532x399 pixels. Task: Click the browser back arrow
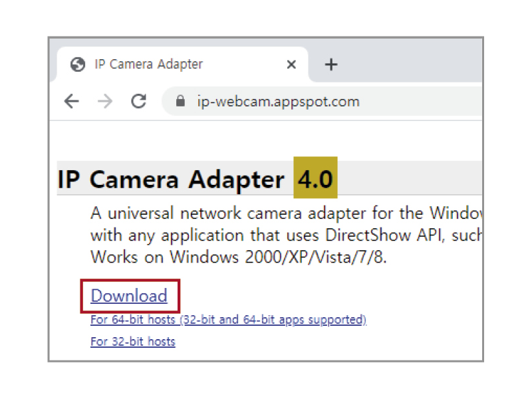coord(72,101)
